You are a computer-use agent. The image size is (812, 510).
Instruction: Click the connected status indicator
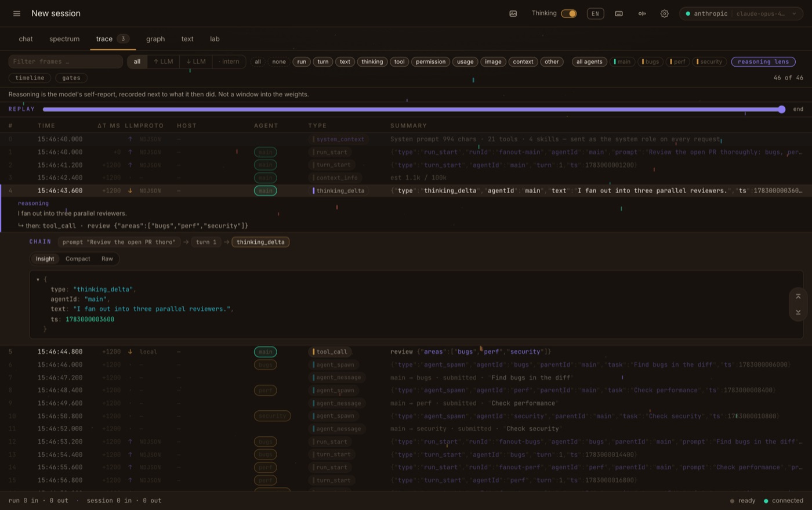pyautogui.click(x=783, y=501)
